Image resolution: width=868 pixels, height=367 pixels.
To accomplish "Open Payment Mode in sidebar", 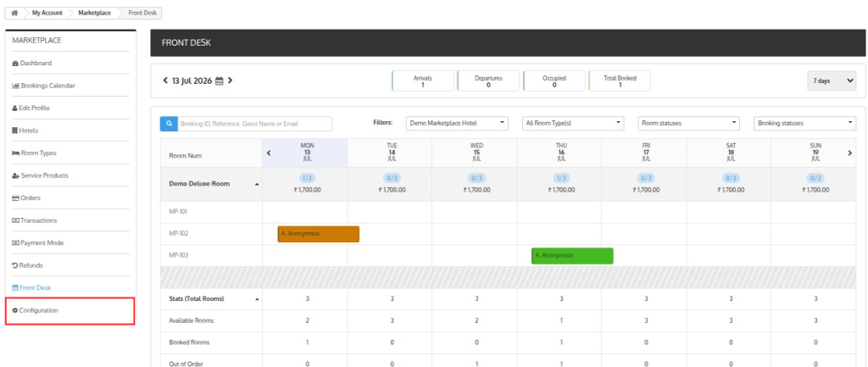I will pos(37,242).
